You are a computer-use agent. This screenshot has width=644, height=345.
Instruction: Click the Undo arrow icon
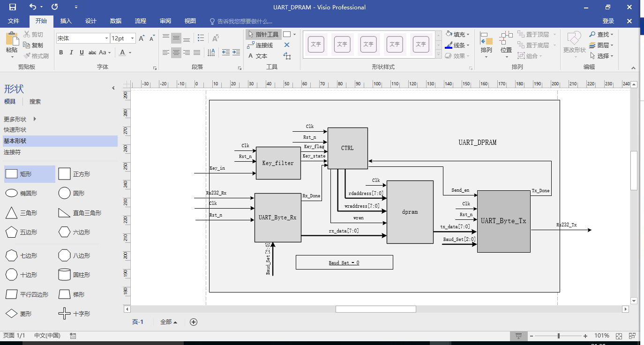coord(33,7)
